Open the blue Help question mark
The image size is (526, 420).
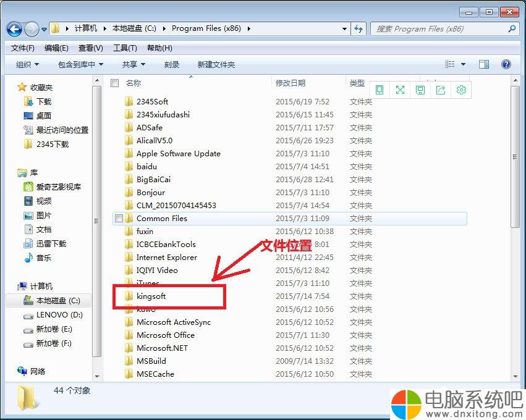click(x=506, y=64)
